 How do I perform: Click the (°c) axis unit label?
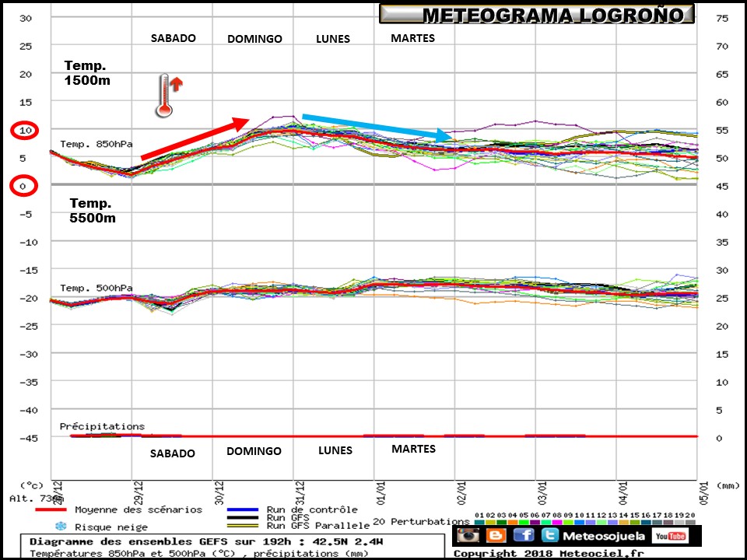[31, 485]
